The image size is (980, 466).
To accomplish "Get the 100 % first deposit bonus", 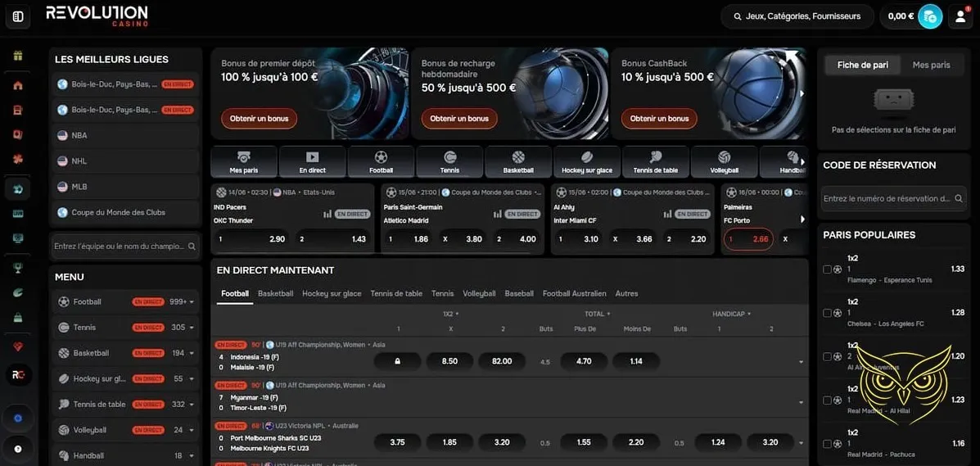I will tap(259, 118).
